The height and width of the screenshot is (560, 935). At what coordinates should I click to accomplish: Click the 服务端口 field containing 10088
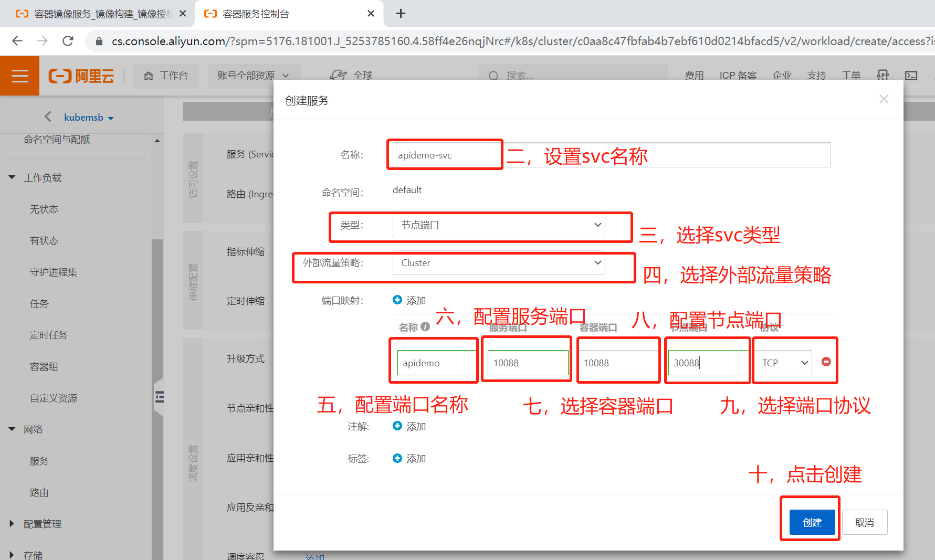click(x=528, y=363)
